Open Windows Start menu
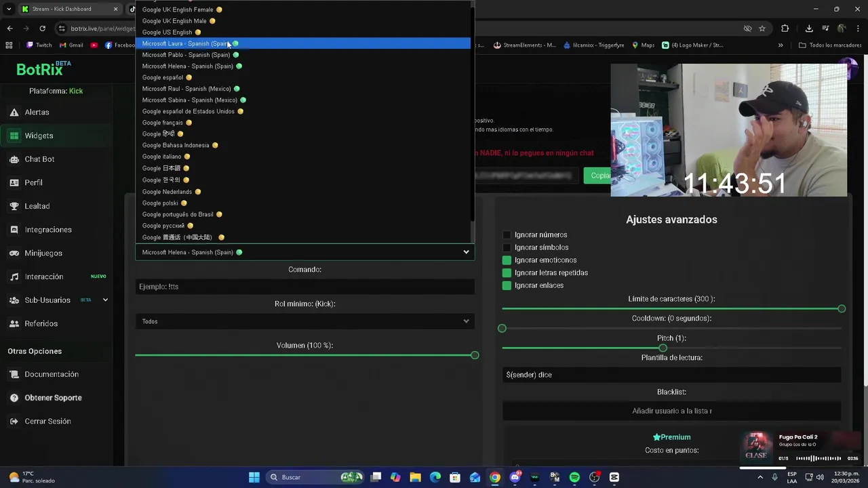The width and height of the screenshot is (868, 488). pyautogui.click(x=254, y=477)
